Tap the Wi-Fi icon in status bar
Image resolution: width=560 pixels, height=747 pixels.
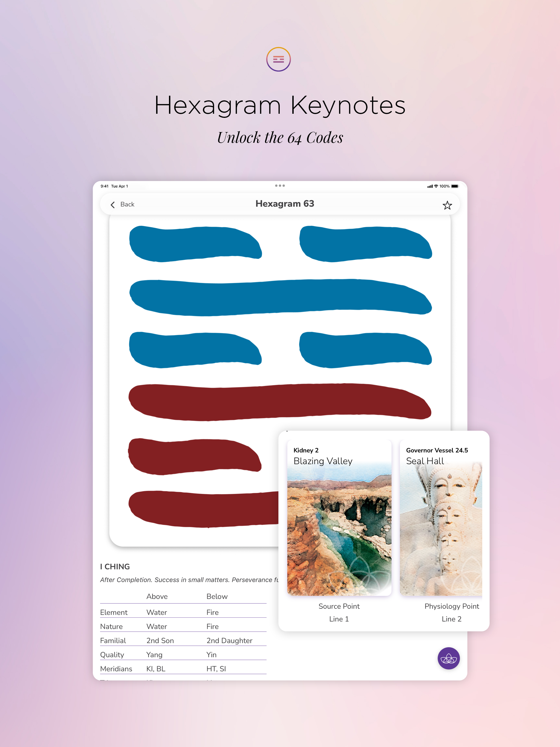tap(436, 186)
